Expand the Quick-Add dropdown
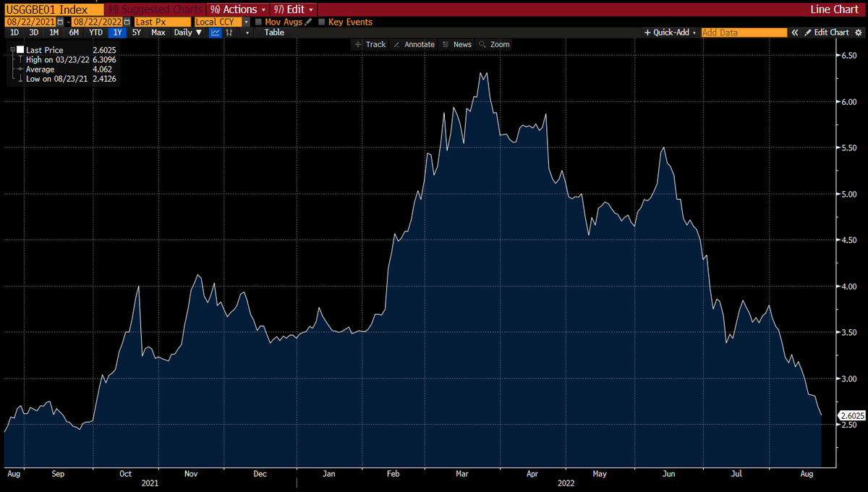Screen dimensions: 868x492 [671, 33]
